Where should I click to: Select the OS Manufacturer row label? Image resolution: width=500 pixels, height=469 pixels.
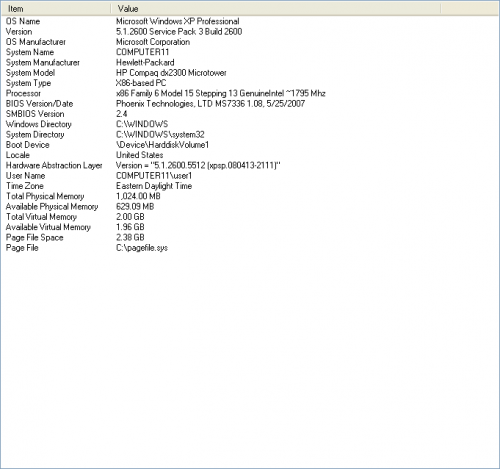click(36, 42)
